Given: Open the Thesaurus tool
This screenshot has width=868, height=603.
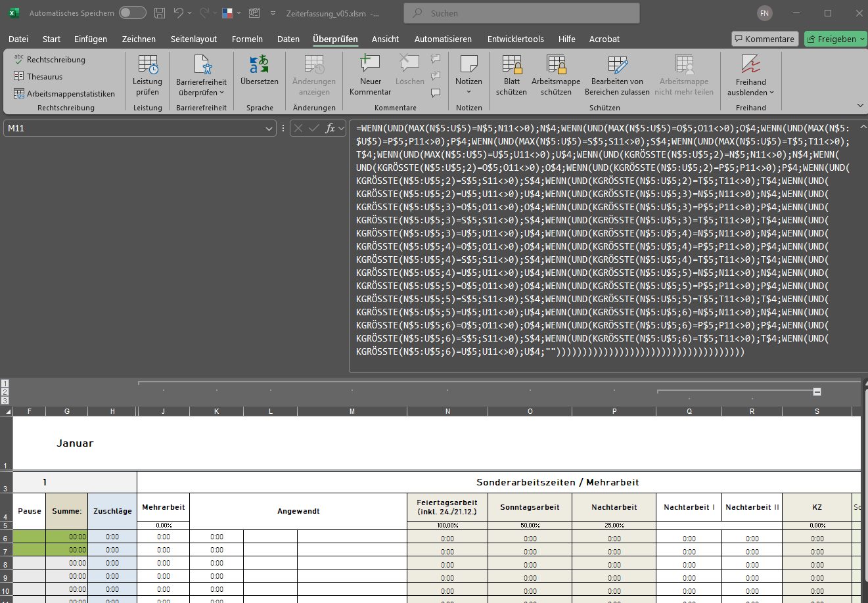Looking at the screenshot, I should pos(38,77).
